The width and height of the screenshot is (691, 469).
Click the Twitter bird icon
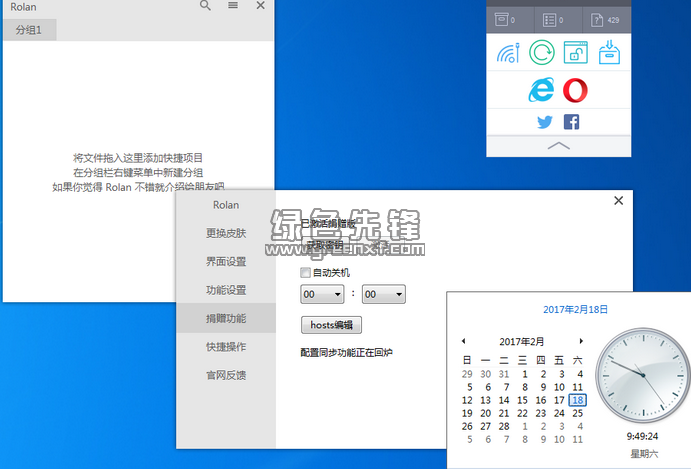tap(545, 122)
